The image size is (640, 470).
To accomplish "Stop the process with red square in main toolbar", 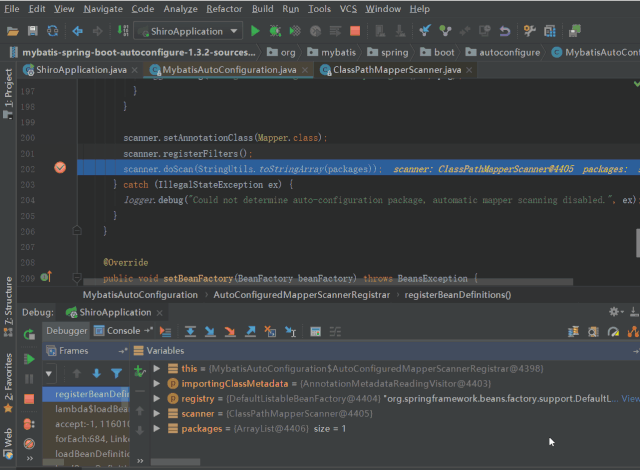I will coord(355,31).
